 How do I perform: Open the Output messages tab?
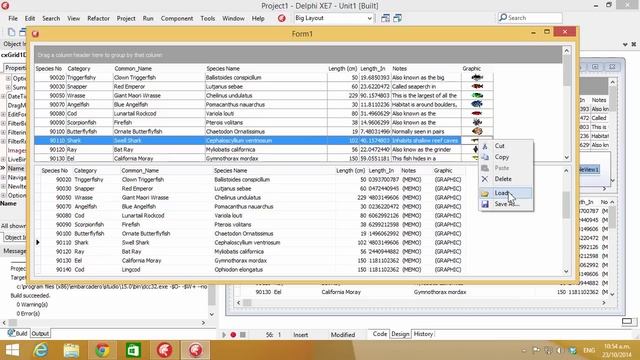[x=40, y=333]
